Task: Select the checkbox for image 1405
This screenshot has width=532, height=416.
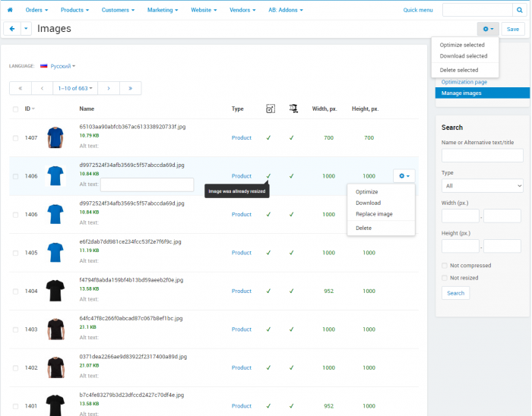Action: (16, 253)
